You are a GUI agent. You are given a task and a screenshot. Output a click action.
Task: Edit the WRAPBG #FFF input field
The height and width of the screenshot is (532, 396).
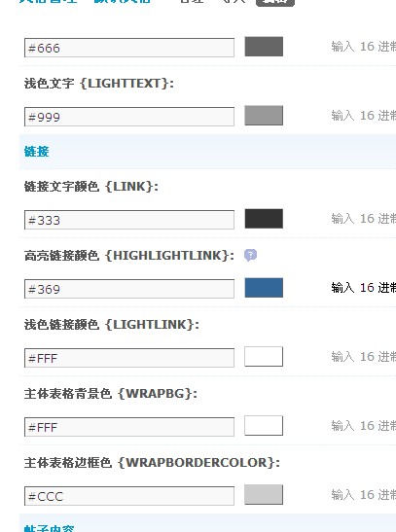click(129, 427)
